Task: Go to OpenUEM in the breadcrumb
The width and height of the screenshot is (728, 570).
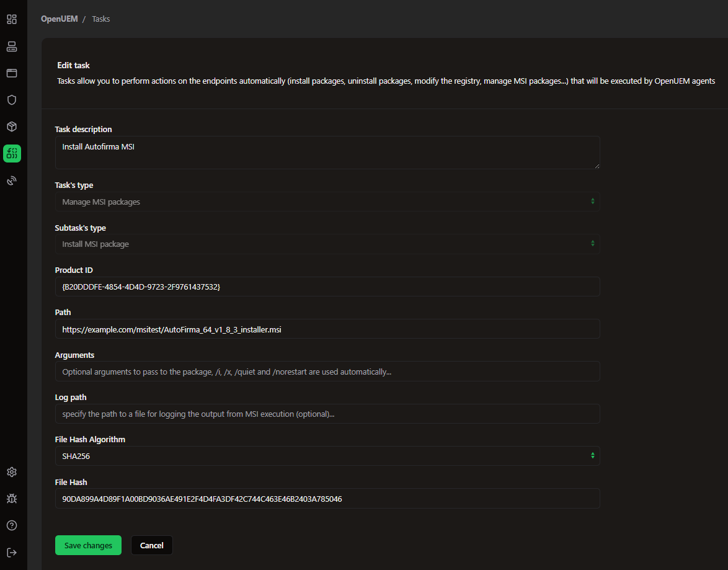Action: tap(60, 19)
